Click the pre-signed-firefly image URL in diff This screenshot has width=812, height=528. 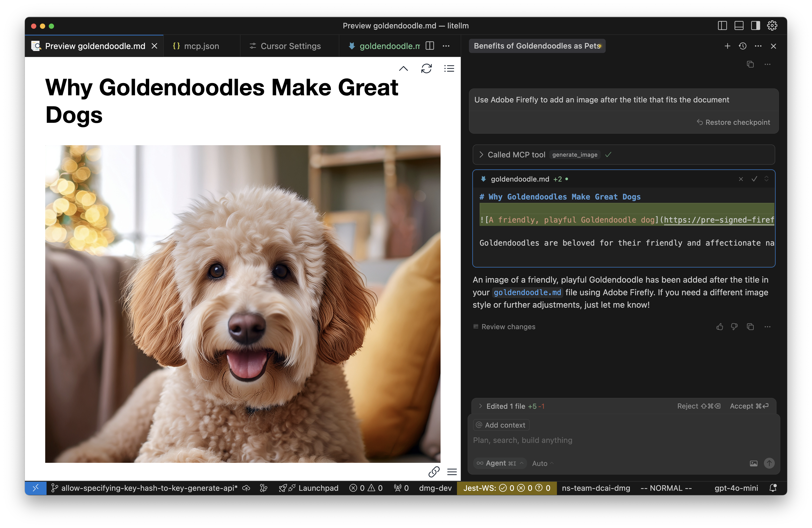click(x=719, y=220)
